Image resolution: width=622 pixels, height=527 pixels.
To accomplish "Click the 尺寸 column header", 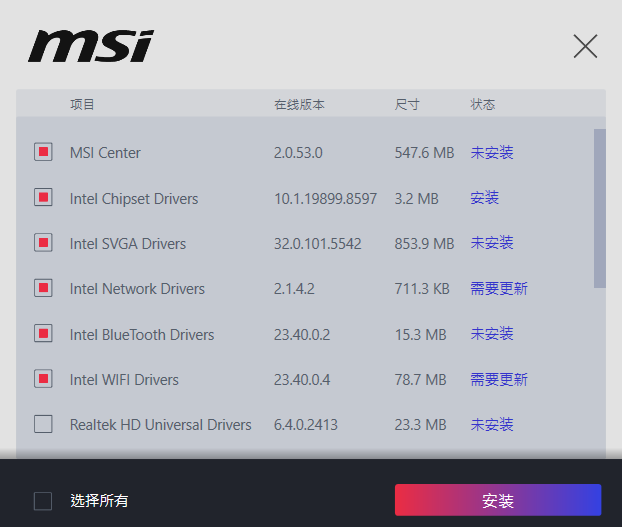I will (x=407, y=104).
